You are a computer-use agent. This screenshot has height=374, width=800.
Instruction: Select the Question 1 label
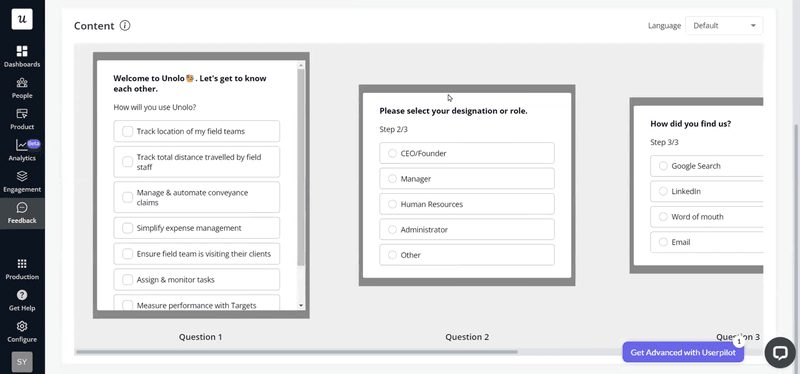click(201, 337)
